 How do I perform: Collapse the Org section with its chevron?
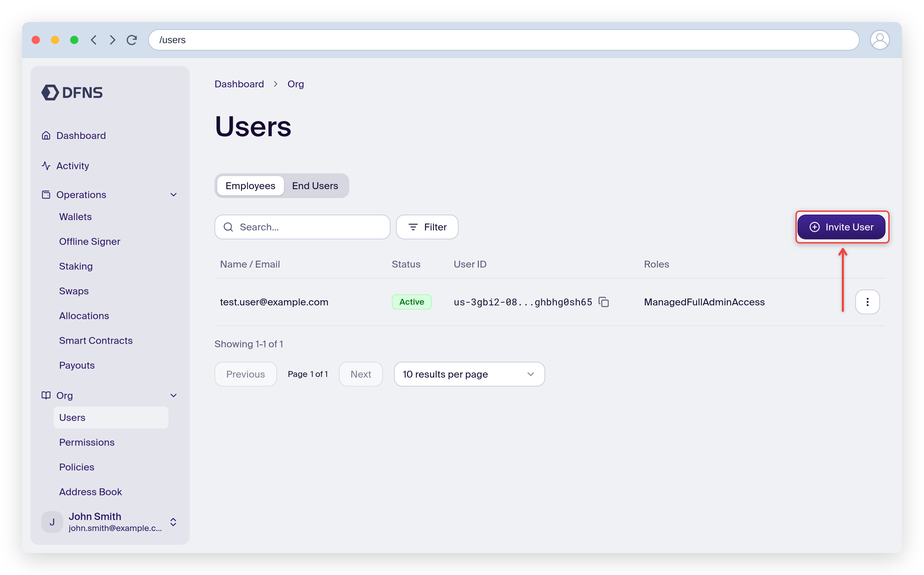(x=174, y=395)
